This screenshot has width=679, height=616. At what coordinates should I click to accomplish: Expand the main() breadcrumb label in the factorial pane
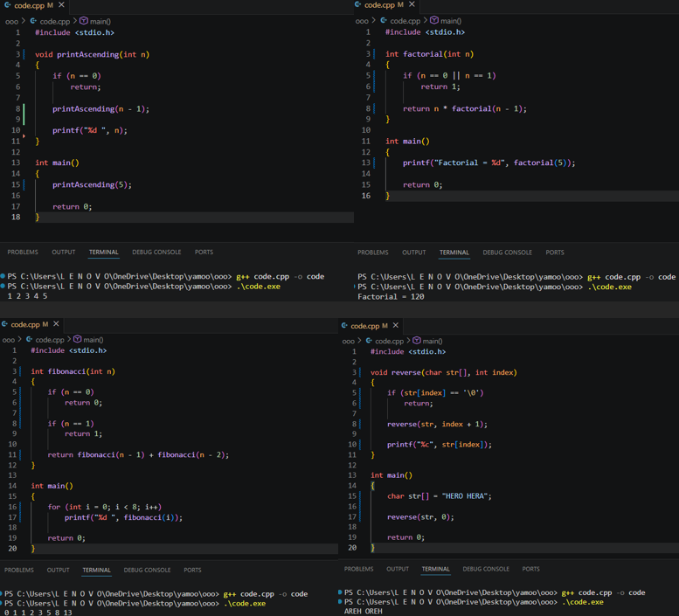[451, 21]
